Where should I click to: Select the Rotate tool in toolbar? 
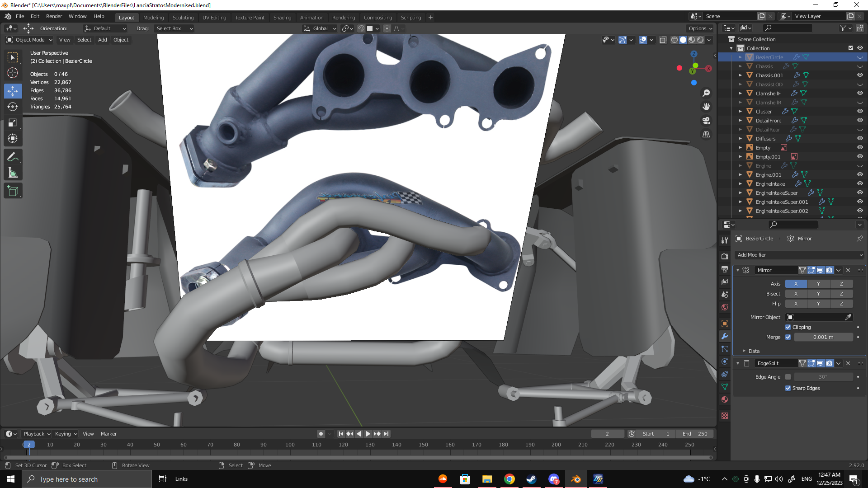click(13, 107)
